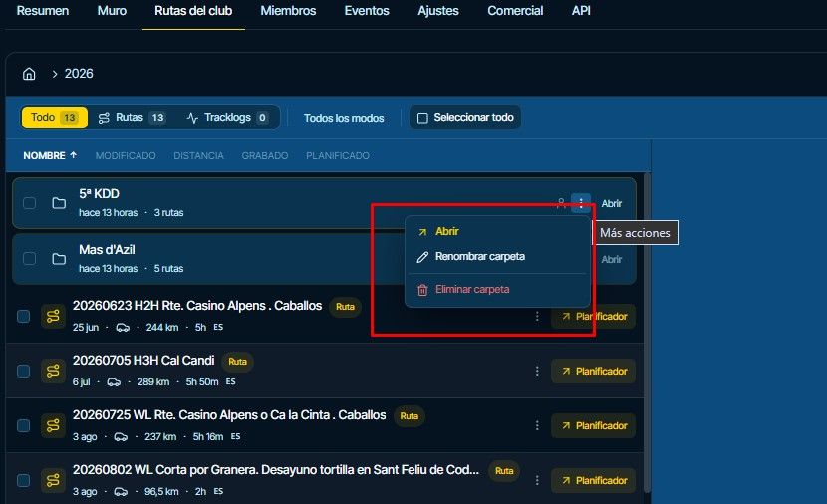Open more options for 20260802 WL Corta route

tap(537, 480)
